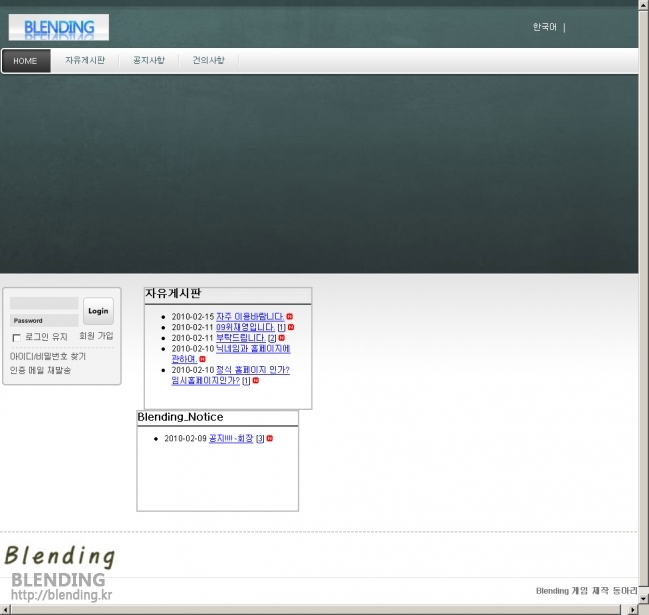This screenshot has height=615, width=649.
Task: Open the HOME menu tab
Action: pyautogui.click(x=26, y=61)
